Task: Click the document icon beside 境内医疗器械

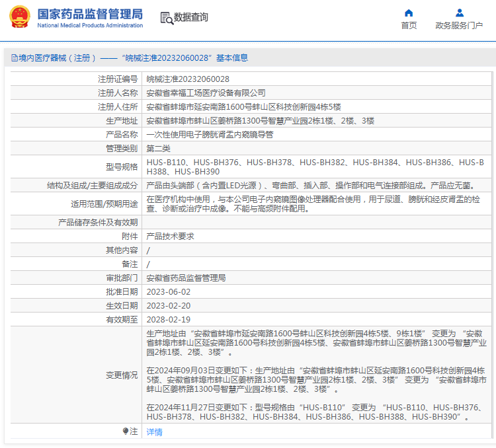Action: (x=15, y=58)
